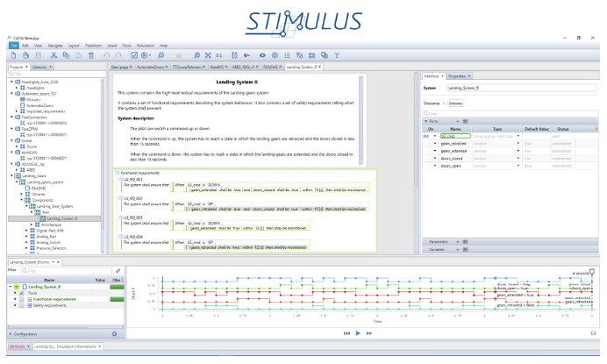Click the Run simulation play icon
Screen dimensions: 607x364
(x=145, y=55)
